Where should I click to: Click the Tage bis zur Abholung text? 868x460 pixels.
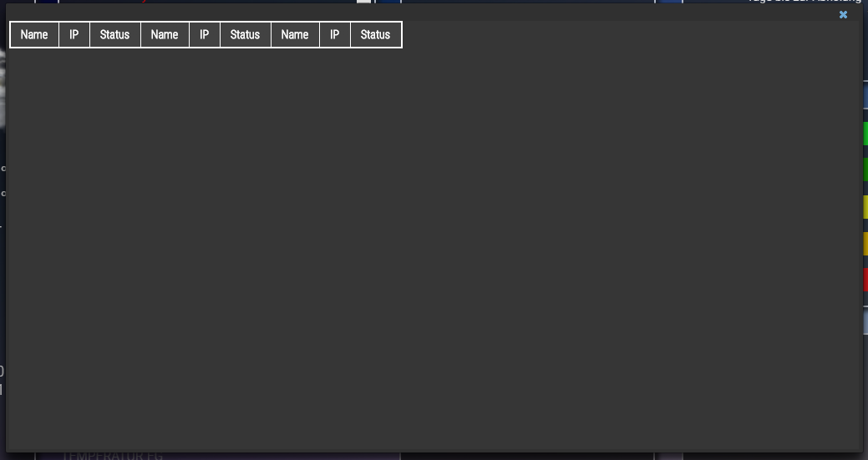(x=804, y=3)
